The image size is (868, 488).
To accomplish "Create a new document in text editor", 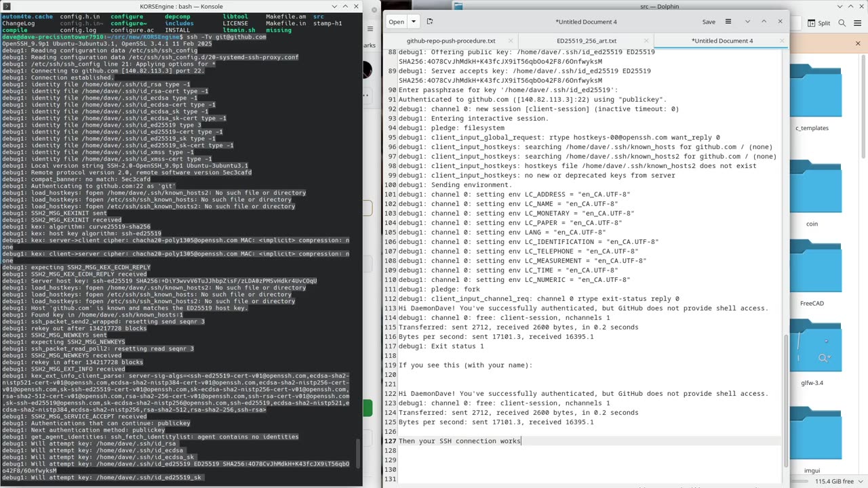I will [x=430, y=22].
